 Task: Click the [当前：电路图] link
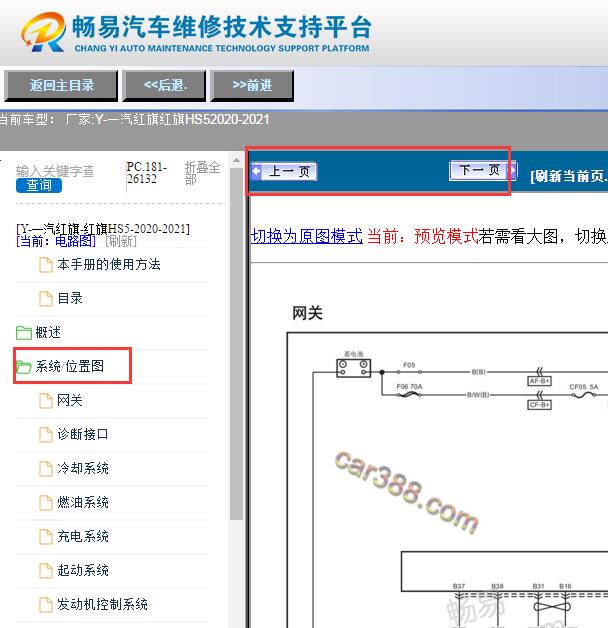tap(56, 241)
